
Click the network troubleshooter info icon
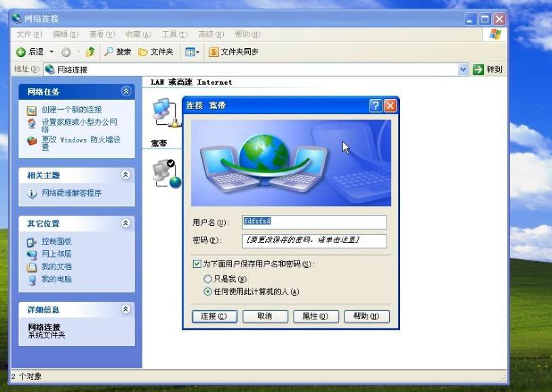tap(32, 194)
